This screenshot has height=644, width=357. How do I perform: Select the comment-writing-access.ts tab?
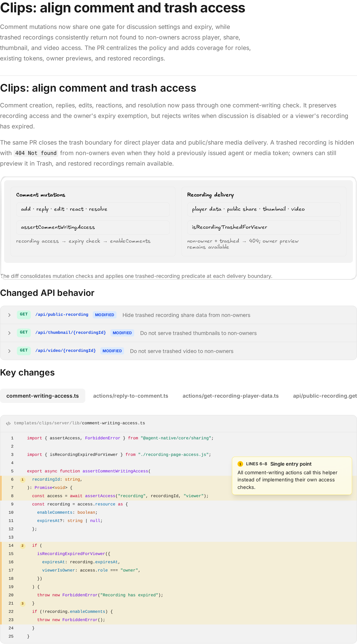pyautogui.click(x=42, y=396)
